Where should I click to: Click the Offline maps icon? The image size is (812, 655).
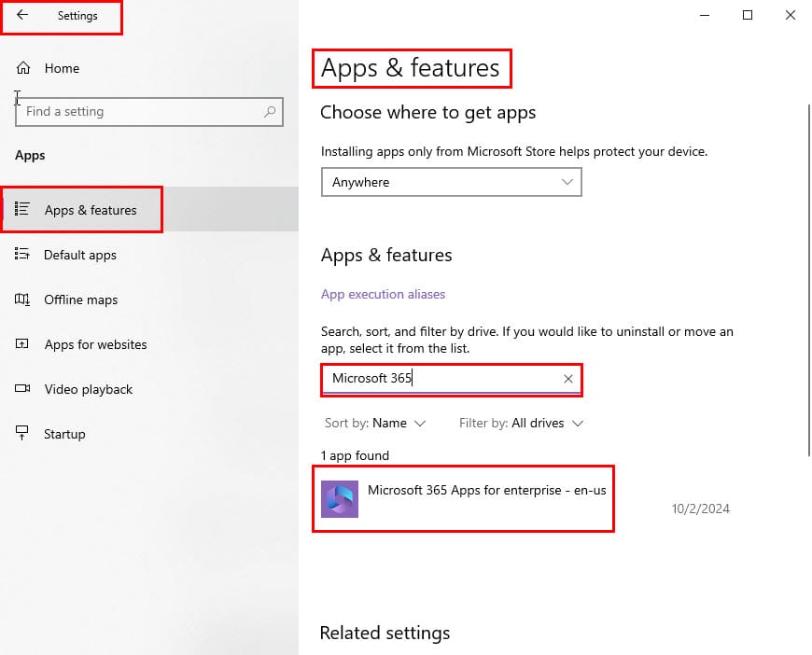click(21, 300)
